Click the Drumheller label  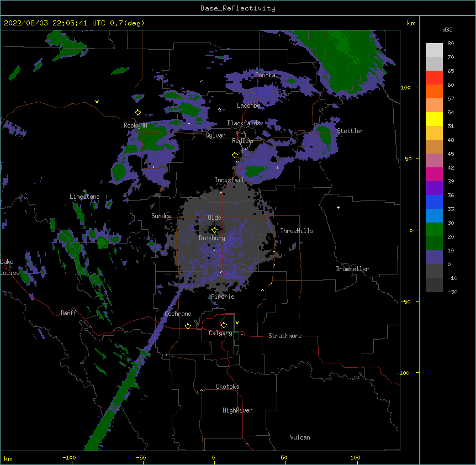(352, 269)
